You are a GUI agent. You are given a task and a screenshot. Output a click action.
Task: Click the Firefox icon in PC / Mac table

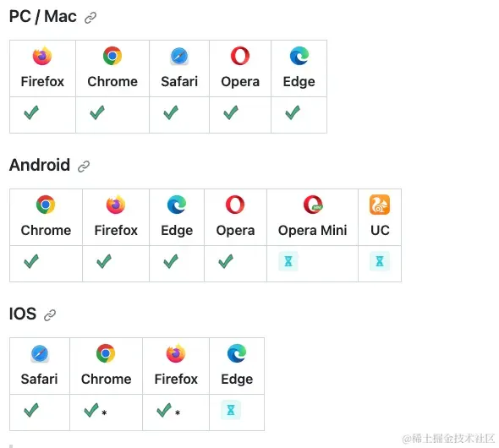click(x=42, y=56)
